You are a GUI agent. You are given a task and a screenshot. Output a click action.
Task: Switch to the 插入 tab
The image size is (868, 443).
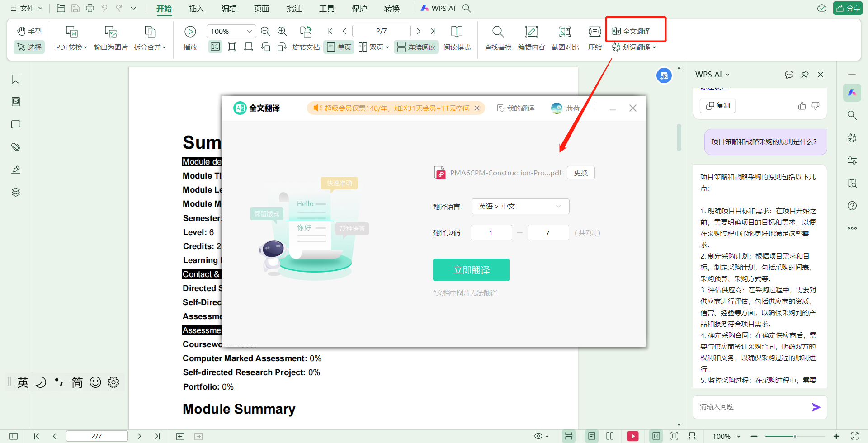pyautogui.click(x=196, y=9)
